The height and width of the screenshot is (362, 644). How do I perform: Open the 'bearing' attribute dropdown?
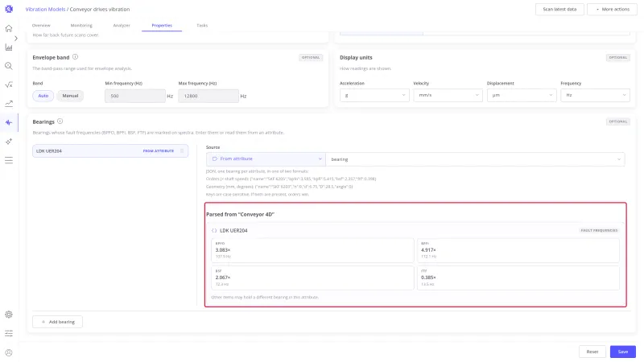[475, 159]
